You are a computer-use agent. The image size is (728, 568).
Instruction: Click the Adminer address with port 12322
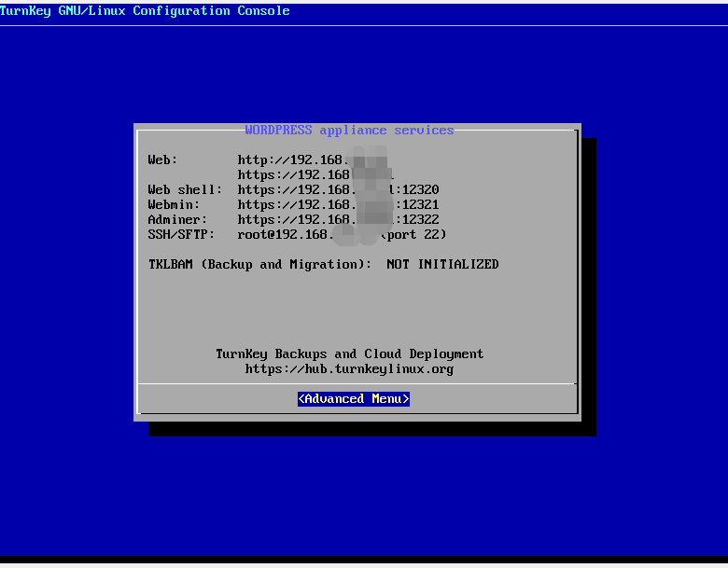(338, 219)
